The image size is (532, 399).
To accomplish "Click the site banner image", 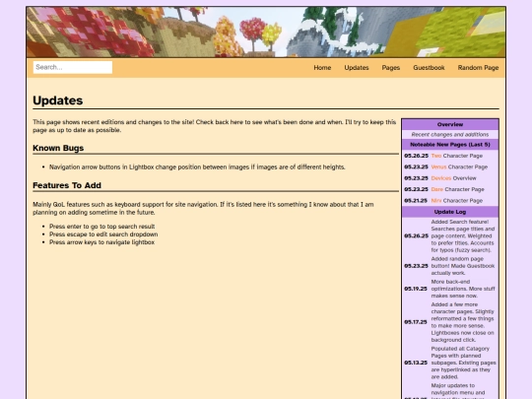I will [x=266, y=32].
